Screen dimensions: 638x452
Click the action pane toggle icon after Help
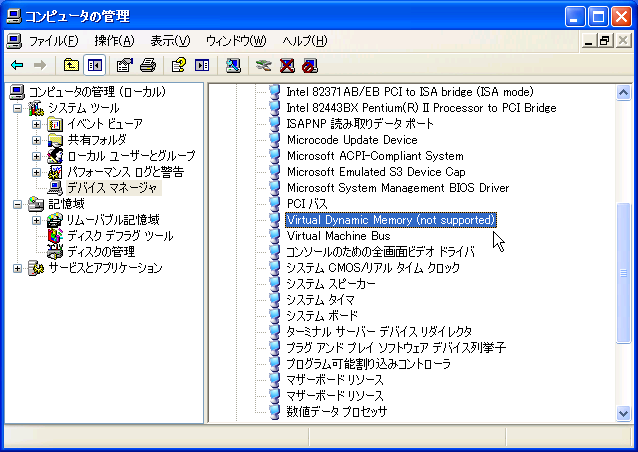pos(202,65)
